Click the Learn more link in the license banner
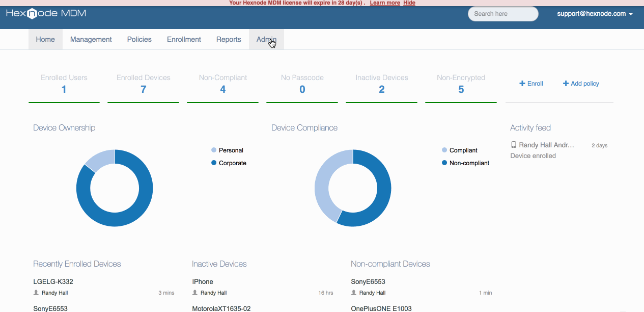Image resolution: width=644 pixels, height=312 pixels. point(385,3)
